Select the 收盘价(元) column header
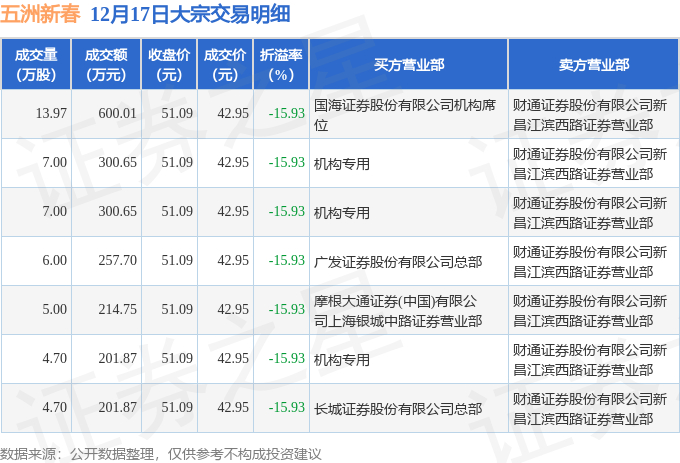 tap(169, 65)
